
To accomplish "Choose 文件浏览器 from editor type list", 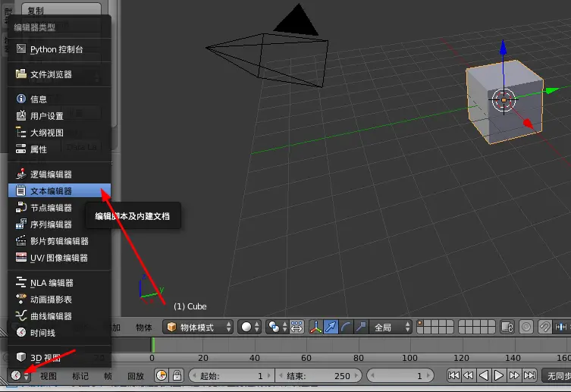I will pos(59,74).
